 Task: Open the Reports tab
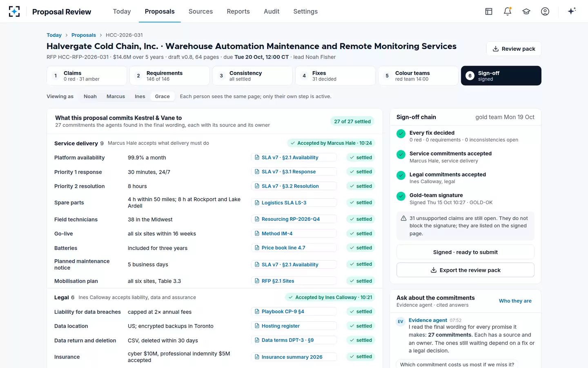(238, 11)
